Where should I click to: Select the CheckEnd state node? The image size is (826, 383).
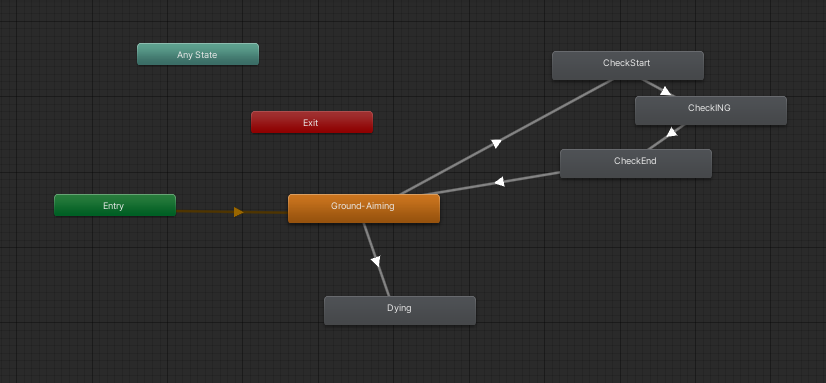coord(636,163)
